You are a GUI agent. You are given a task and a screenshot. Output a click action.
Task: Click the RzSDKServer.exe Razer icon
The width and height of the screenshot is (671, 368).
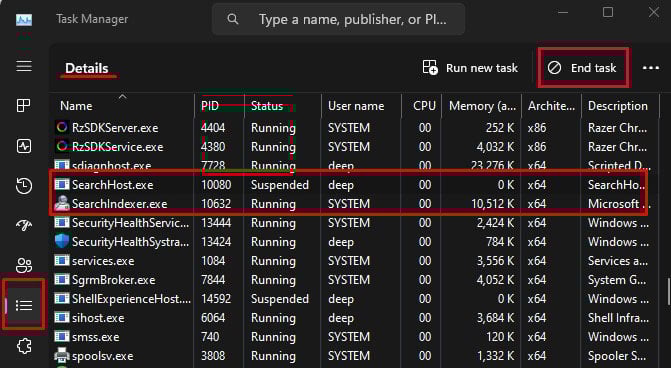pyautogui.click(x=62, y=127)
